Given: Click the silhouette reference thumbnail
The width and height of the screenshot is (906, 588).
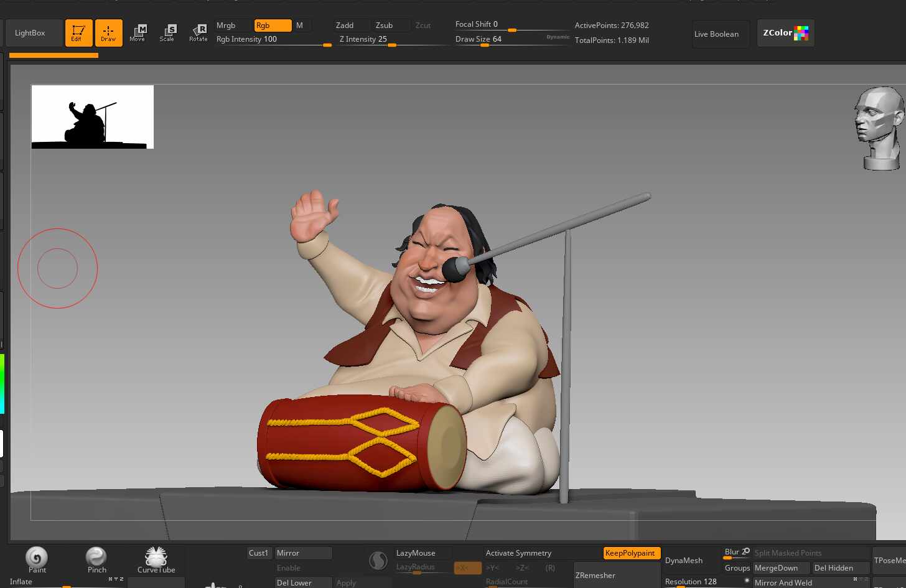Looking at the screenshot, I should coord(93,117).
